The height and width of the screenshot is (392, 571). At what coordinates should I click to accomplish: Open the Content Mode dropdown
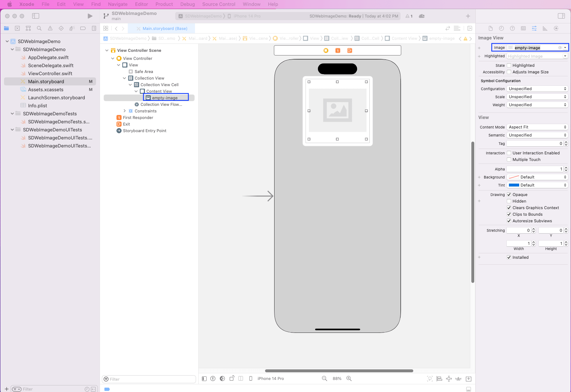coord(537,127)
